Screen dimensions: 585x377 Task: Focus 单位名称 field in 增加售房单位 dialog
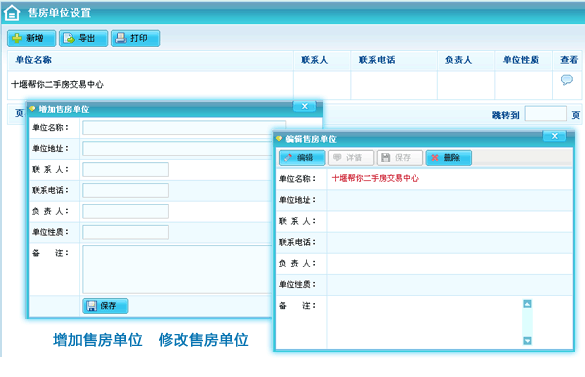coord(184,127)
